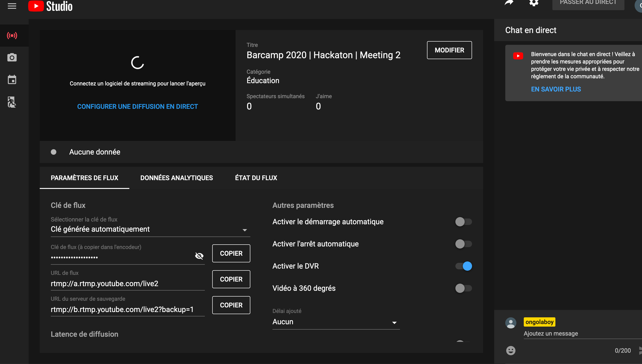Open Configurer une diffusion en direct link
Image resolution: width=642 pixels, height=364 pixels.
[137, 106]
